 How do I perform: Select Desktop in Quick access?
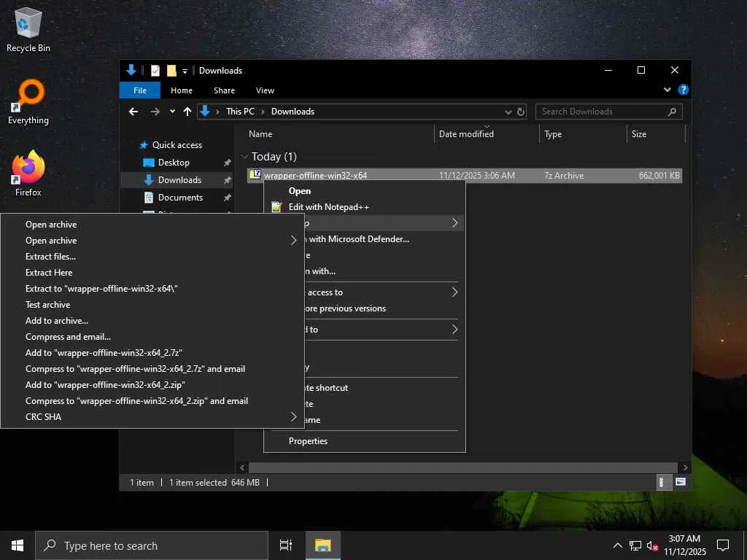tap(174, 163)
